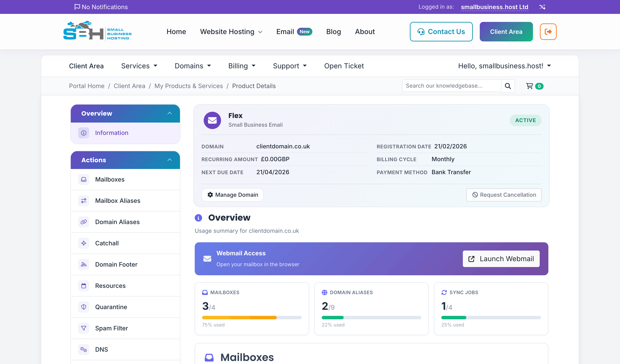This screenshot has height=364, width=620.
Task: Open the Billing dropdown menu
Action: (x=242, y=66)
